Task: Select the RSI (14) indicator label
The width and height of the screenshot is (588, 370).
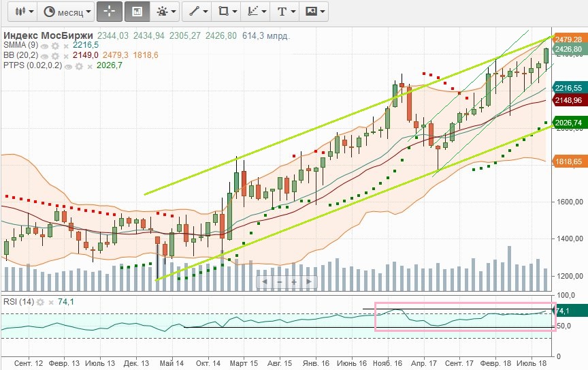Action: click(x=19, y=302)
